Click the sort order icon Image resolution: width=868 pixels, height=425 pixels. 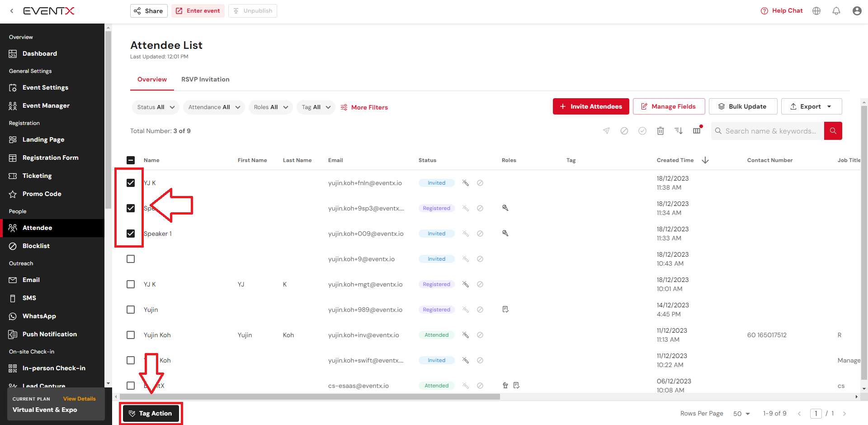pos(679,131)
